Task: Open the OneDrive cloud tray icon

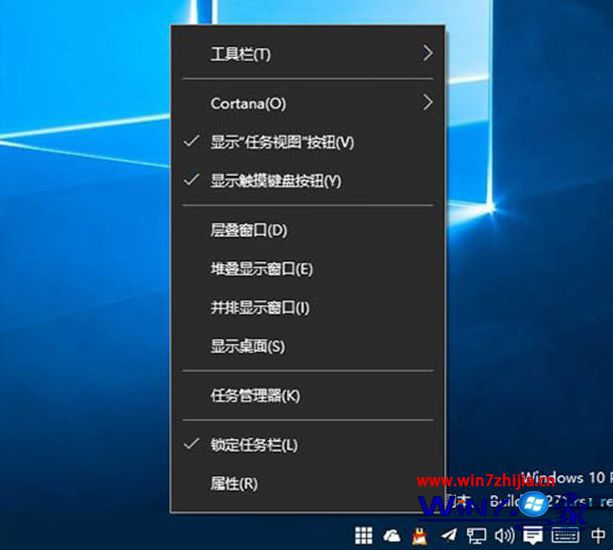Action: click(x=393, y=537)
